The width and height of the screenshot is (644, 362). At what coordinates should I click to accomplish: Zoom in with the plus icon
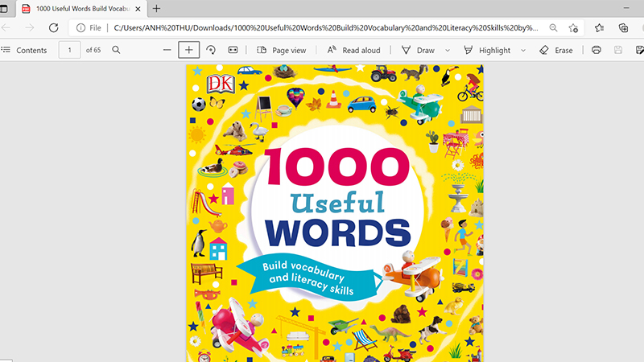tap(188, 50)
